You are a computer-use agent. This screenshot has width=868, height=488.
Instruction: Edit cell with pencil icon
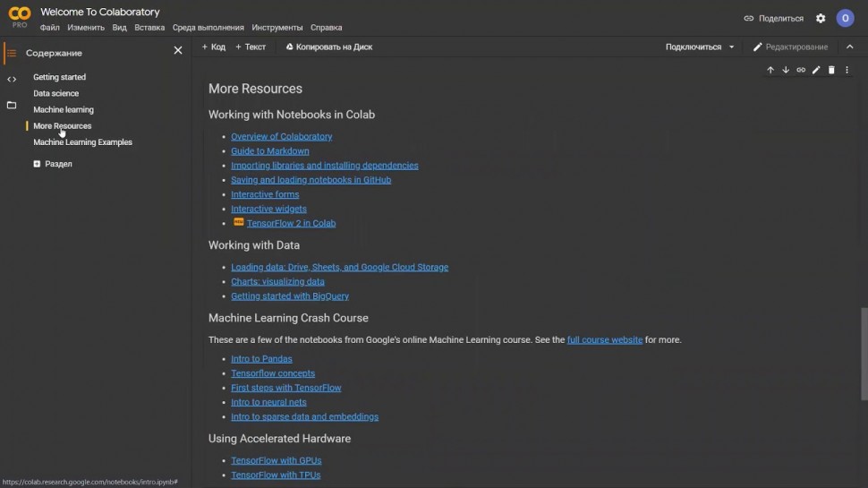pos(816,70)
